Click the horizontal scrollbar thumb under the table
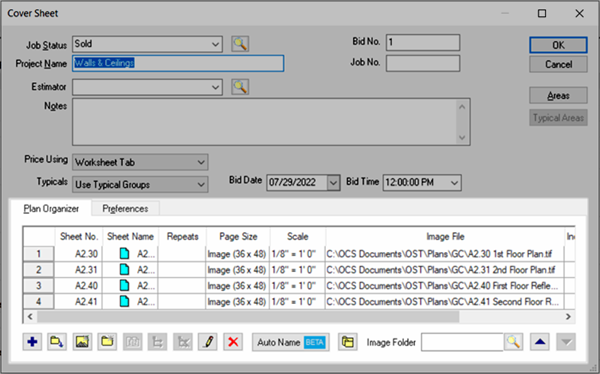This screenshot has height=374, width=600. [x=248, y=317]
